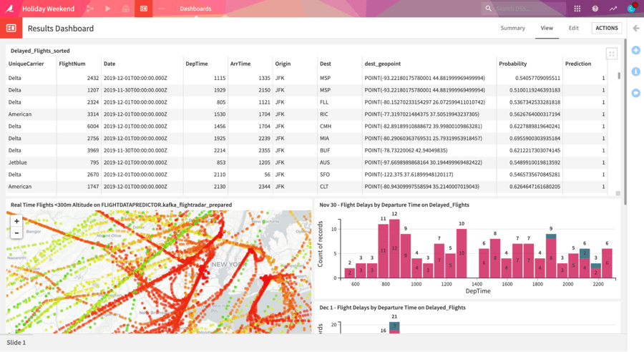Click the Origin column header
644x352 pixels.
[x=283, y=64]
